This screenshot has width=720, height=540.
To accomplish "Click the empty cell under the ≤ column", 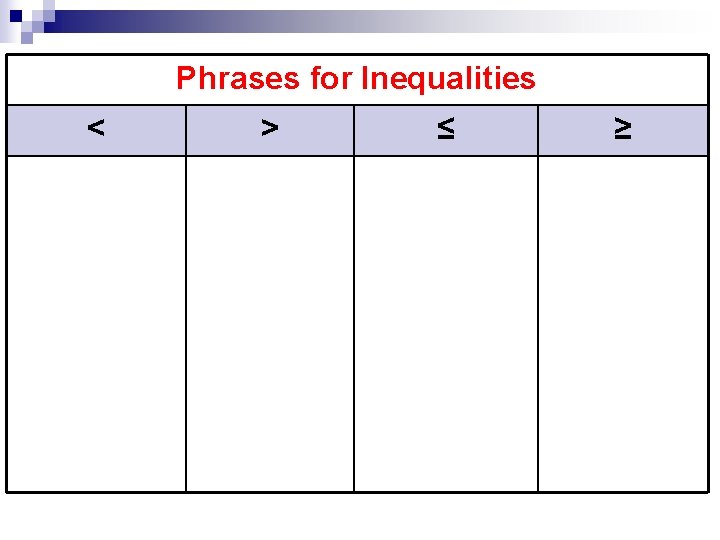I will coord(446,324).
